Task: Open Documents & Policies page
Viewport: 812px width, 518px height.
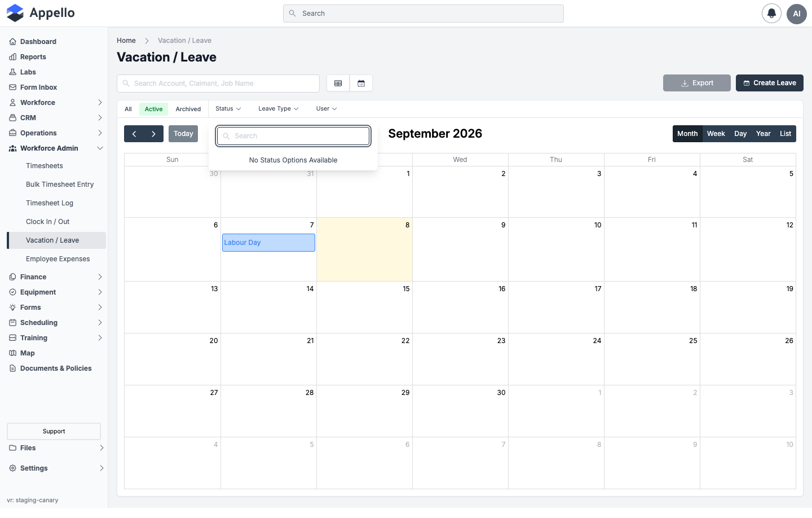Action: point(56,368)
